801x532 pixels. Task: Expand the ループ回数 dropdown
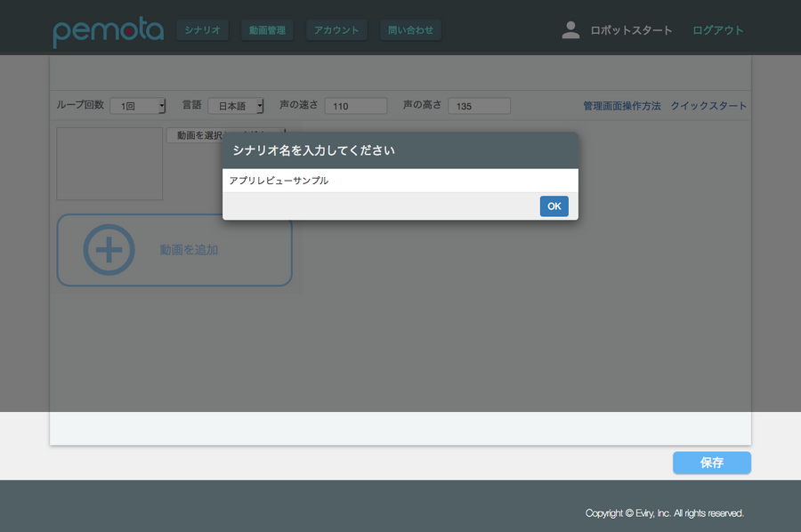(x=138, y=106)
